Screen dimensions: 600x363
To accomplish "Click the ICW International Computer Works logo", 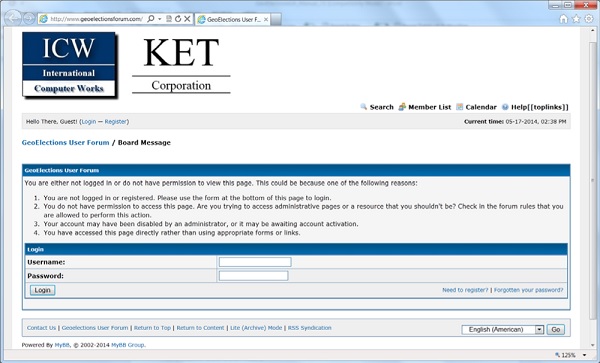I will 69,65.
